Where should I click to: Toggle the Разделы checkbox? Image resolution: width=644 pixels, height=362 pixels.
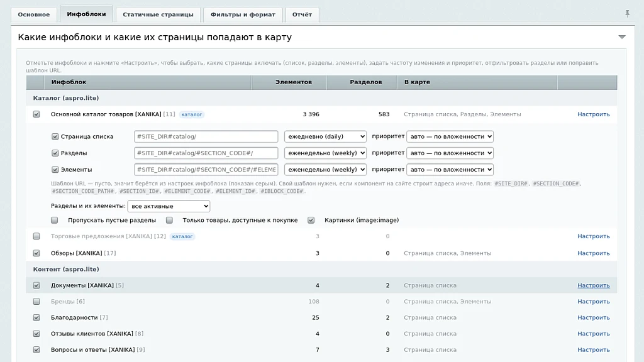(55, 153)
